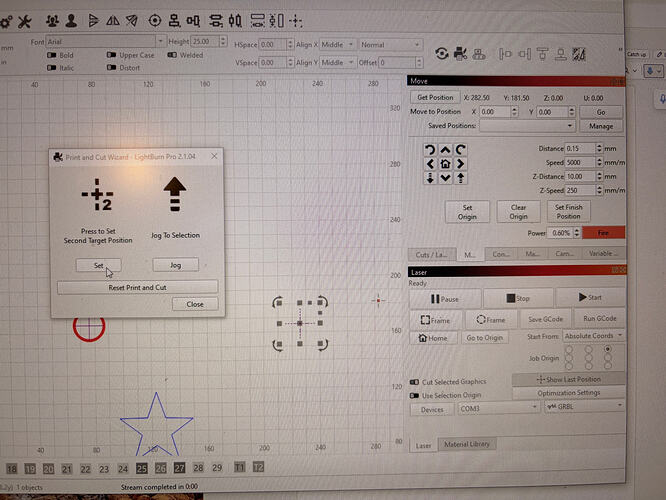The width and height of the screenshot is (666, 500).
Task: Open the Normal text mode dropdown
Action: pyautogui.click(x=390, y=44)
